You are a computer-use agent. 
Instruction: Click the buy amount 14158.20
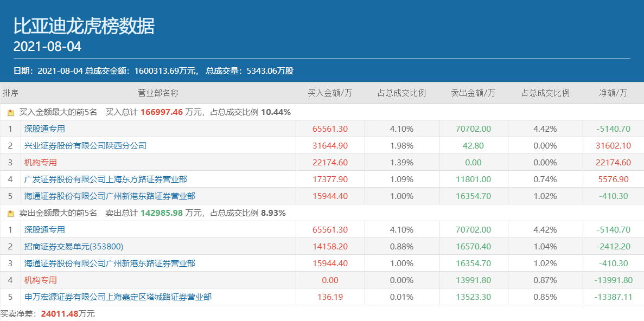[330, 247]
